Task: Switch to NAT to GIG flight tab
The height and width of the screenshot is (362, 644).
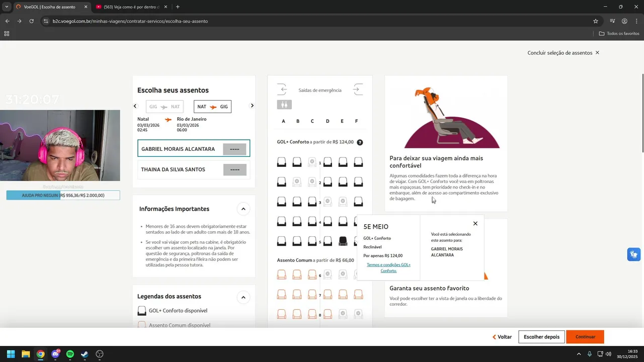Action: pos(212,107)
